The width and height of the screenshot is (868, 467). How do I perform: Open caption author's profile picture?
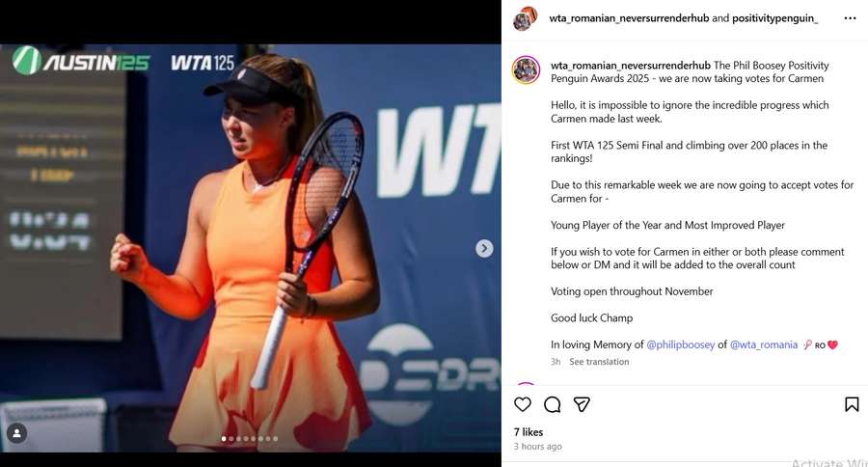[526, 69]
